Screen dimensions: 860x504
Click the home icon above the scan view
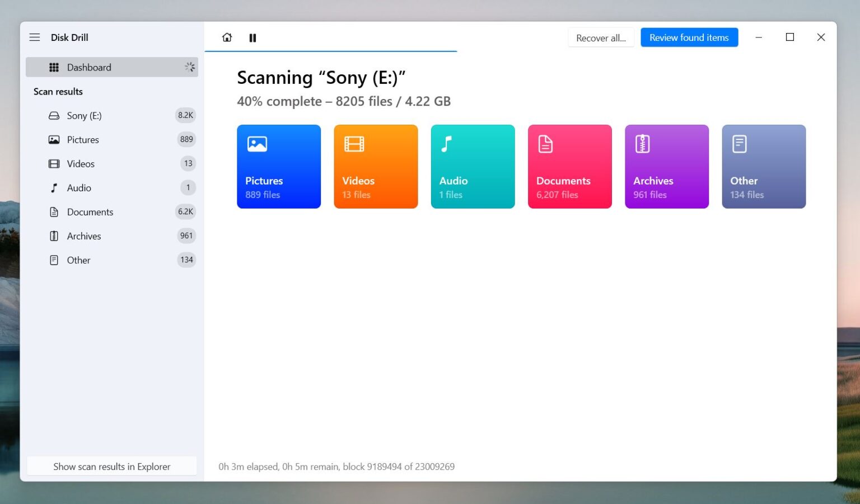(227, 37)
